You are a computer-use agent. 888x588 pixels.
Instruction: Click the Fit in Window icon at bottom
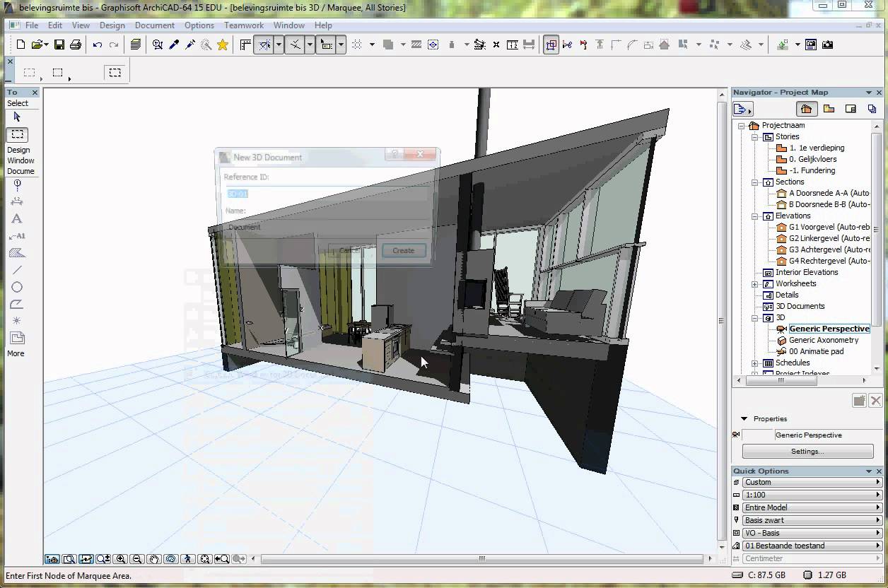[205, 559]
